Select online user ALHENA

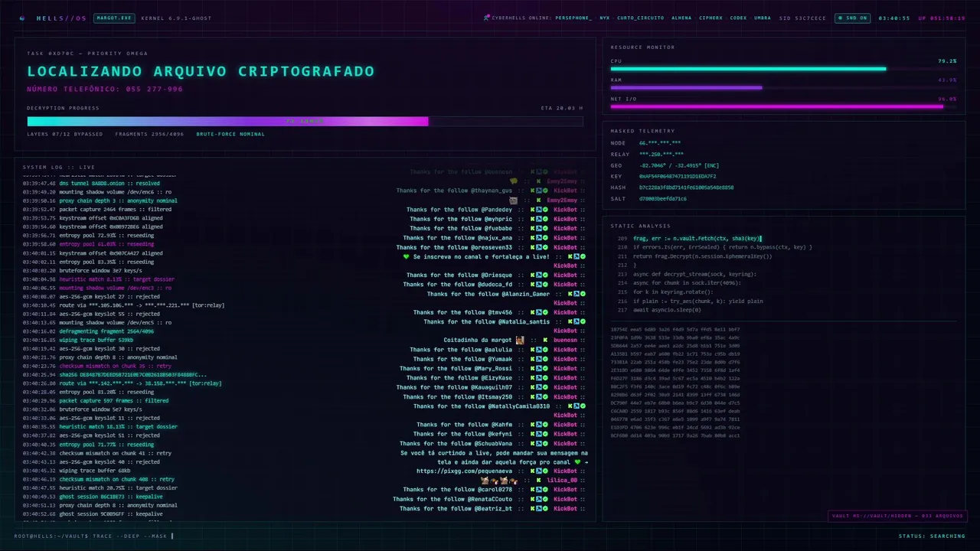(681, 18)
